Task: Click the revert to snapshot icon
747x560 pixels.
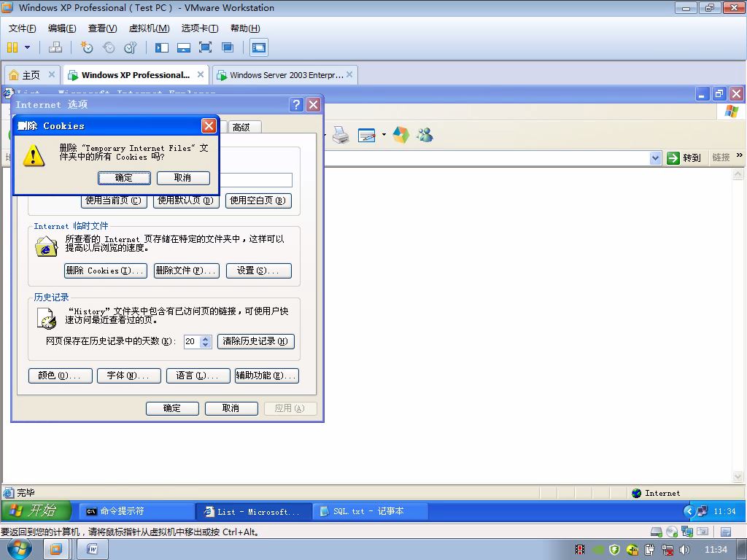Action: [x=109, y=47]
